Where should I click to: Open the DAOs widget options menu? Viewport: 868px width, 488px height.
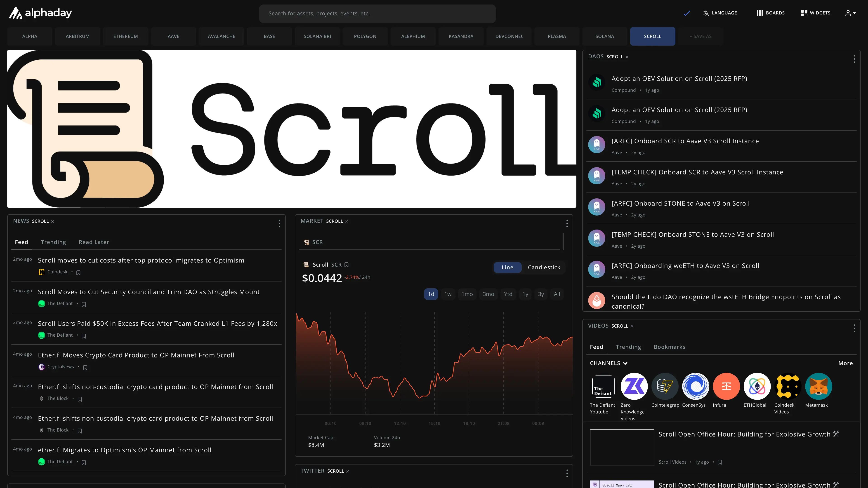point(854,59)
